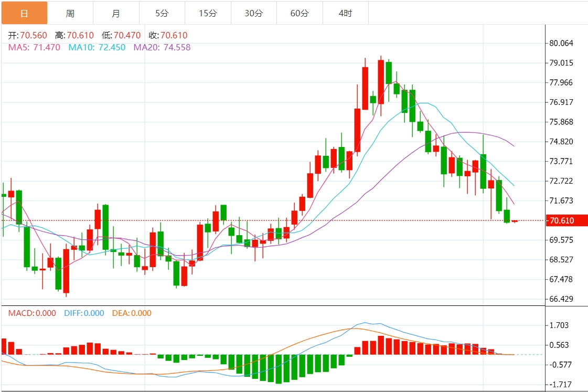The image size is (588, 392).
Task: Click the 66.429 price axis label
Action: click(561, 299)
